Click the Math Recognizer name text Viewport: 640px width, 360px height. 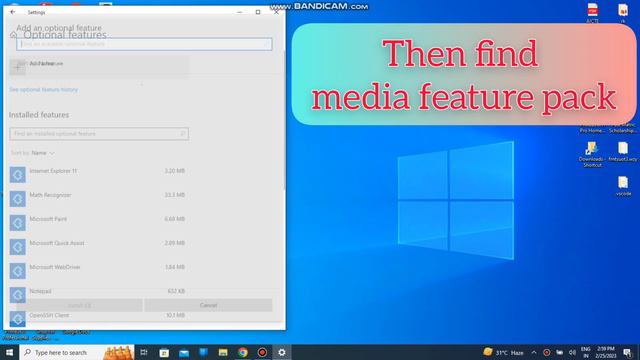(50, 195)
